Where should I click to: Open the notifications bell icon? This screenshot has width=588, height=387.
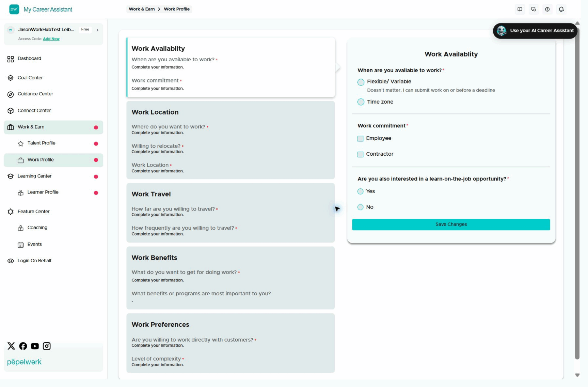point(561,9)
